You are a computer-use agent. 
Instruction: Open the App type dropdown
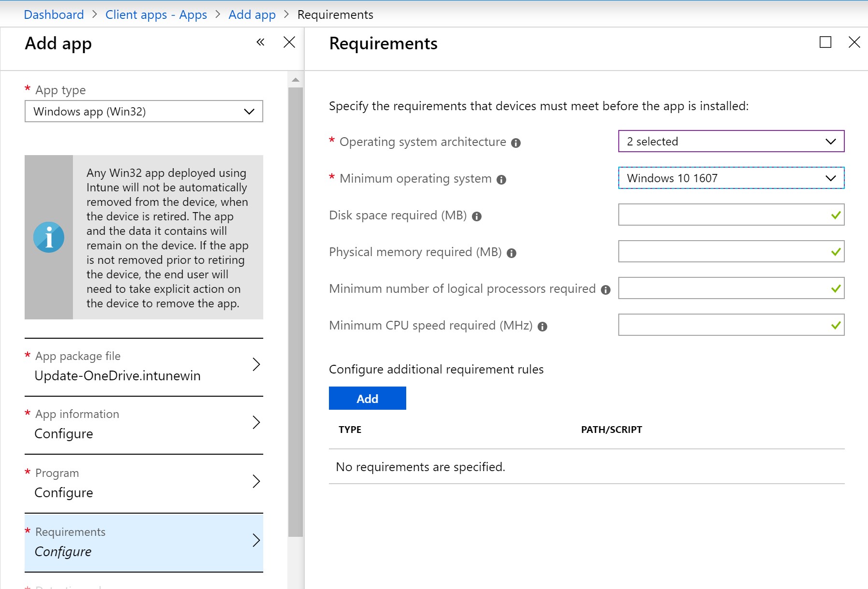tap(144, 112)
